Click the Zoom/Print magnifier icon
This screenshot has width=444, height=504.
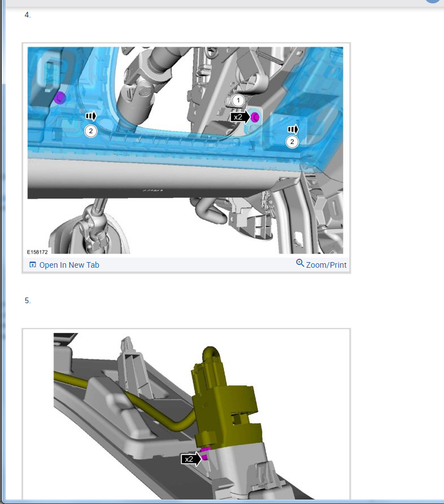(300, 264)
